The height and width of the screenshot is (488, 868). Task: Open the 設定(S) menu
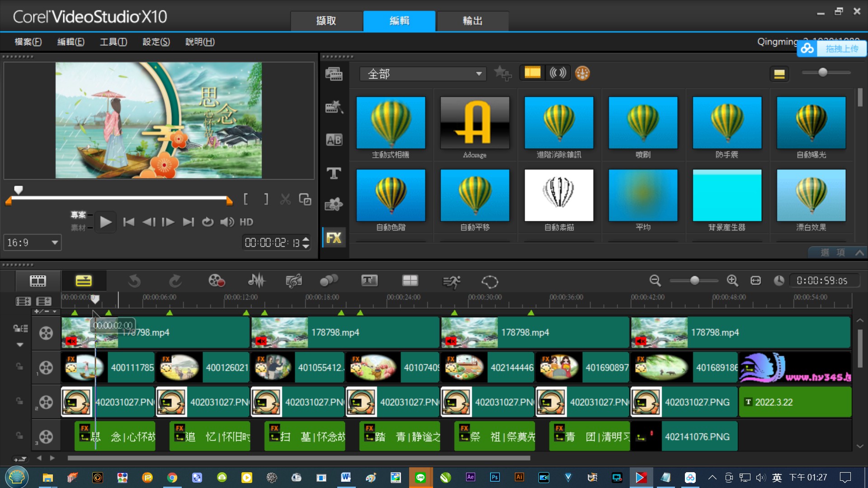156,42
